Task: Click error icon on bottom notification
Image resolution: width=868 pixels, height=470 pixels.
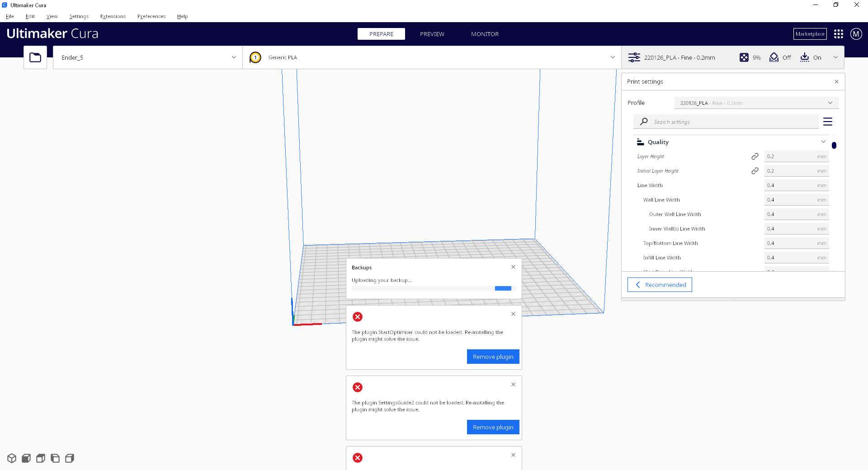Action: pyautogui.click(x=358, y=458)
